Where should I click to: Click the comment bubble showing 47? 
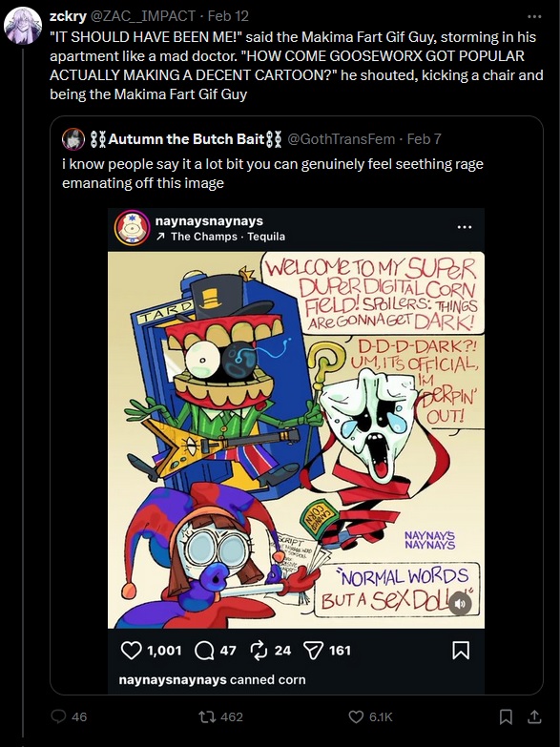coord(204,651)
